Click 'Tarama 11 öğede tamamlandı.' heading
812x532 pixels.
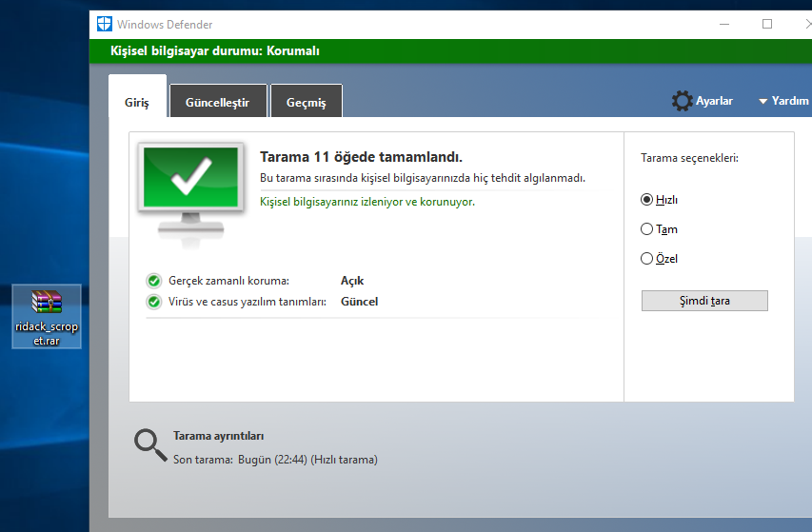(x=361, y=157)
